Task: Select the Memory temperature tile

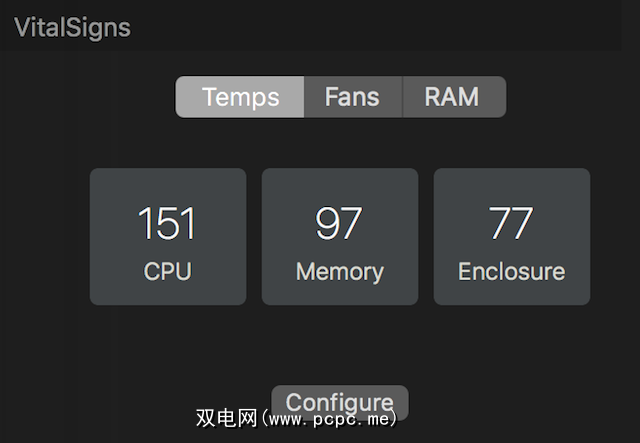Action: (x=340, y=237)
